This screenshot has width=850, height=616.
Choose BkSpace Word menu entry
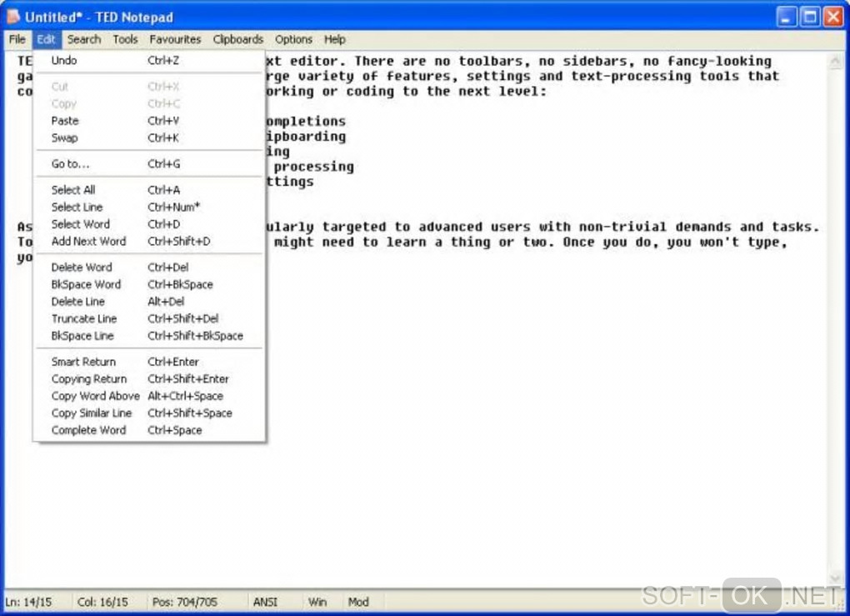tap(149, 284)
